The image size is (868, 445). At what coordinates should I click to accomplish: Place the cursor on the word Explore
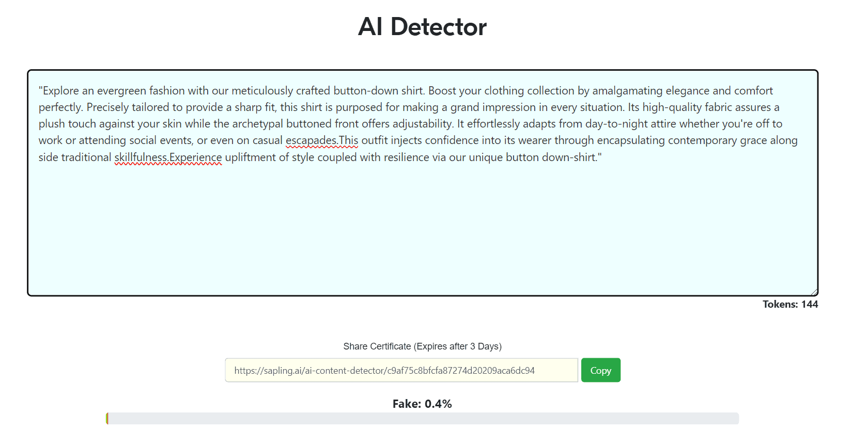click(60, 91)
